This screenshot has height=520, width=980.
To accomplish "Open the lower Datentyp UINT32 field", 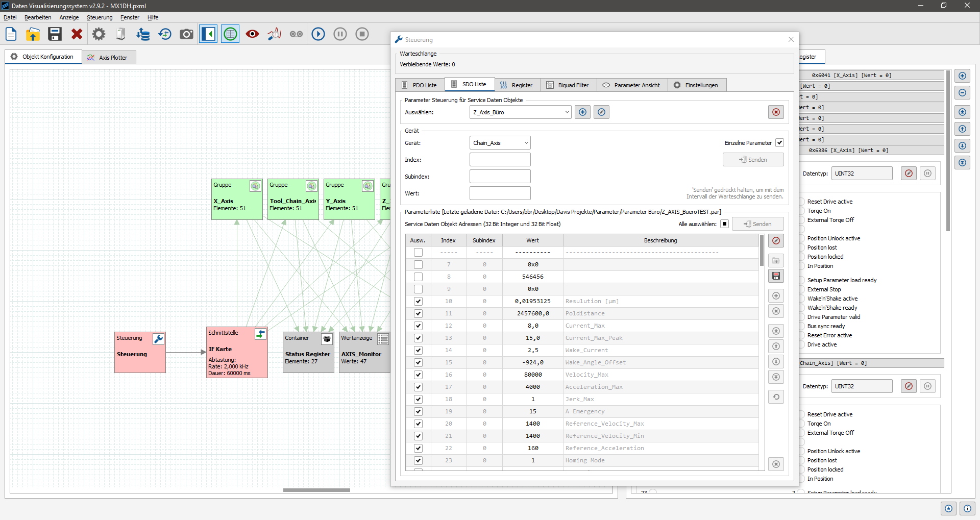I will tap(862, 386).
